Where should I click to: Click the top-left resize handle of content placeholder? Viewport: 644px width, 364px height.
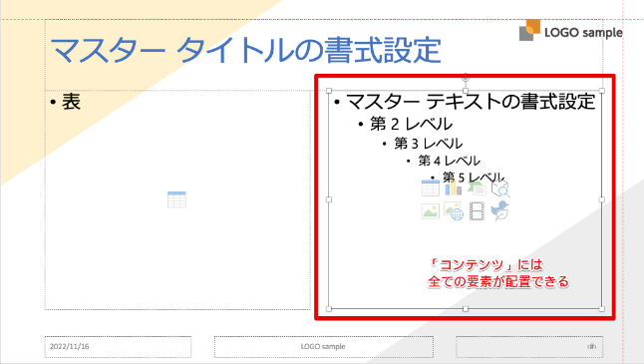(x=329, y=91)
